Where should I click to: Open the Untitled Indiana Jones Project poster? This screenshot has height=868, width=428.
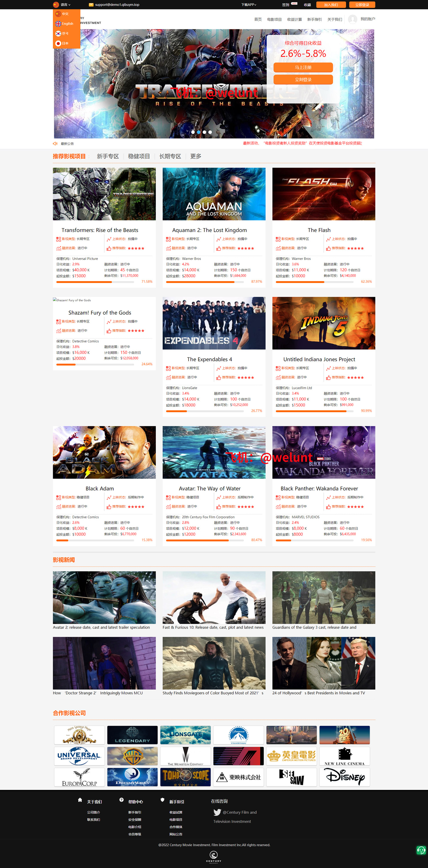click(x=324, y=323)
